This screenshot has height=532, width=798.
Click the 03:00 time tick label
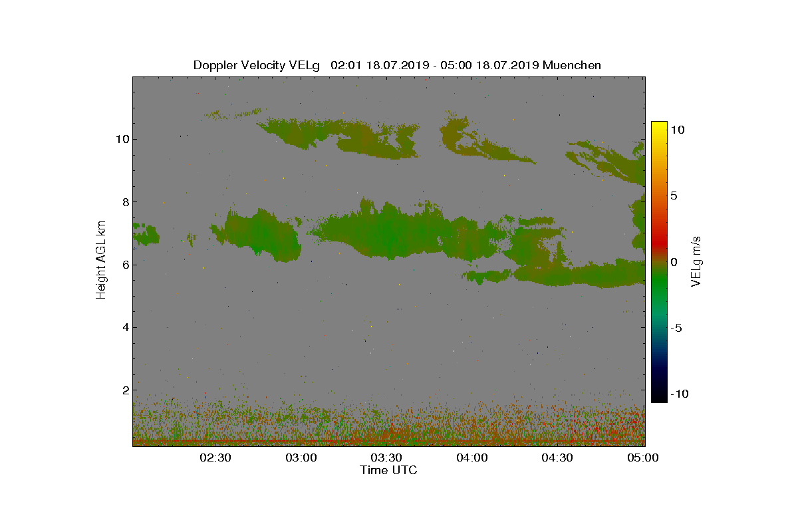point(301,458)
